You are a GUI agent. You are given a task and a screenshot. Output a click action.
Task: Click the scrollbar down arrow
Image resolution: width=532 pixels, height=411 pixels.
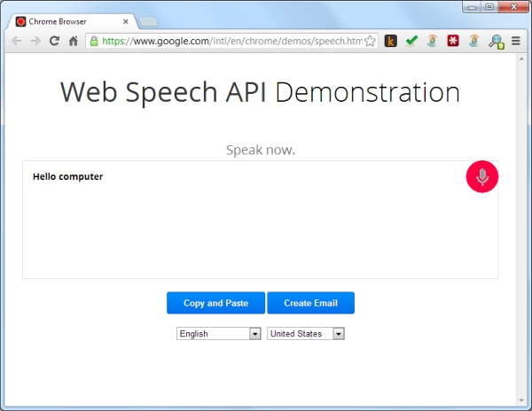click(521, 400)
